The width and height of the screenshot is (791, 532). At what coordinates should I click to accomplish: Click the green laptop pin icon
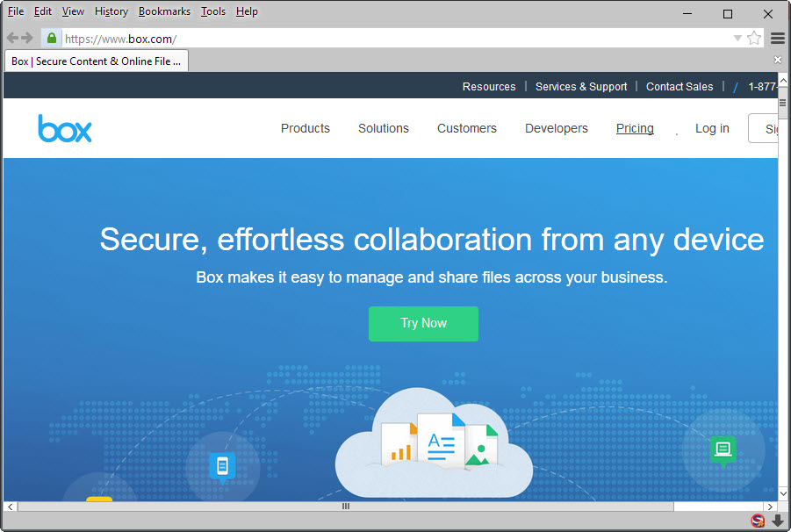pyautogui.click(x=723, y=450)
